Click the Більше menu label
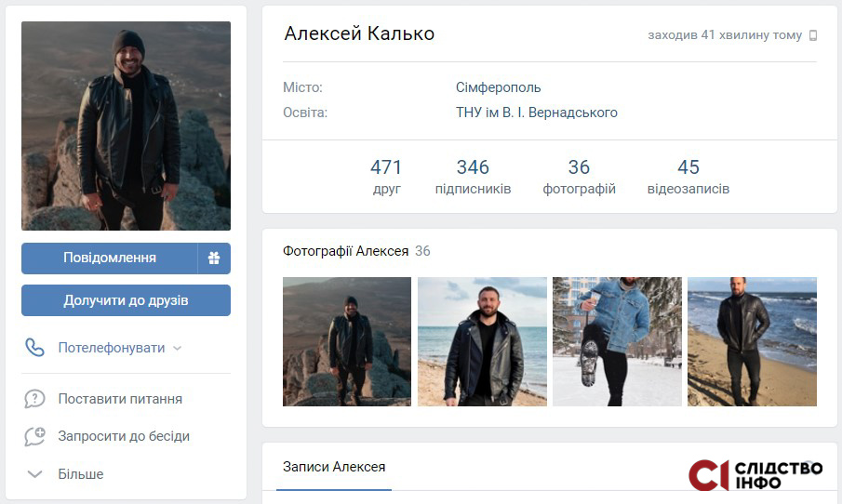 [81, 474]
